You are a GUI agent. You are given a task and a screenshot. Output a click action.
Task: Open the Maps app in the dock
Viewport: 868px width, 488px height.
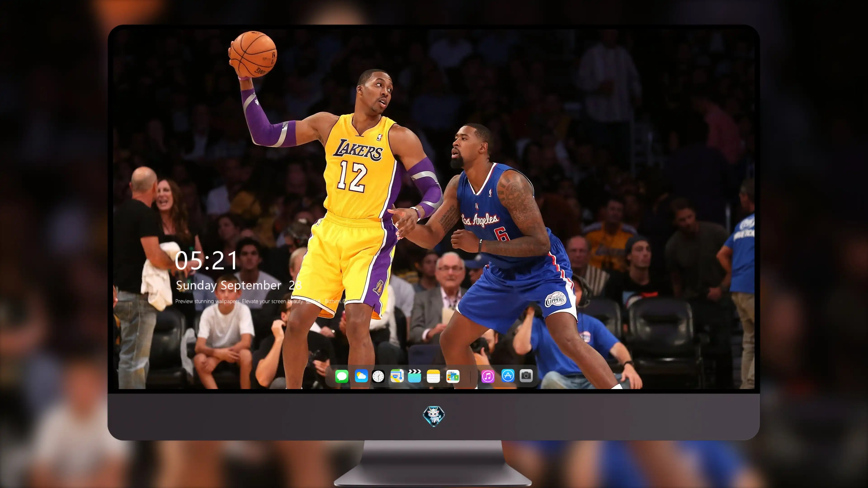397,376
